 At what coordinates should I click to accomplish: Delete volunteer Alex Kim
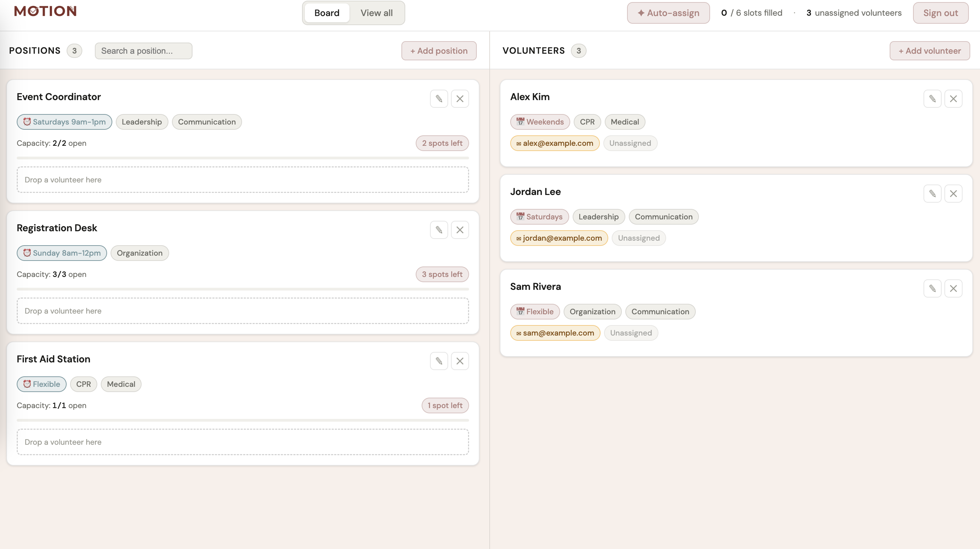click(953, 99)
